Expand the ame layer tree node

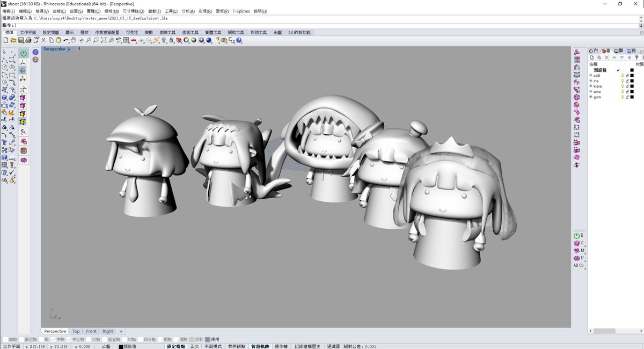[x=591, y=91]
